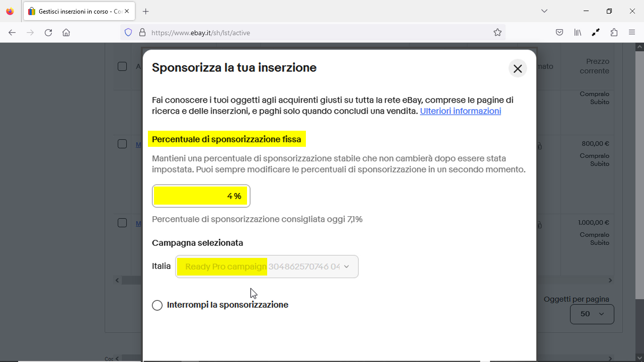
Task: Close the Sponsorizza la tua inserzione dialog
Action: coord(518,68)
